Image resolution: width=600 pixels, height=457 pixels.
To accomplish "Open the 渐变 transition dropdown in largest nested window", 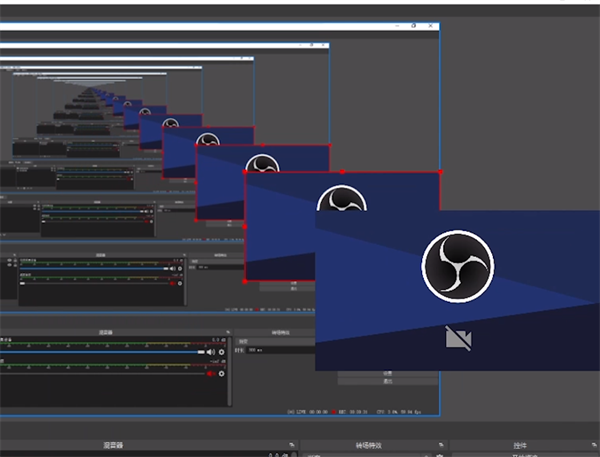I will pos(276,341).
